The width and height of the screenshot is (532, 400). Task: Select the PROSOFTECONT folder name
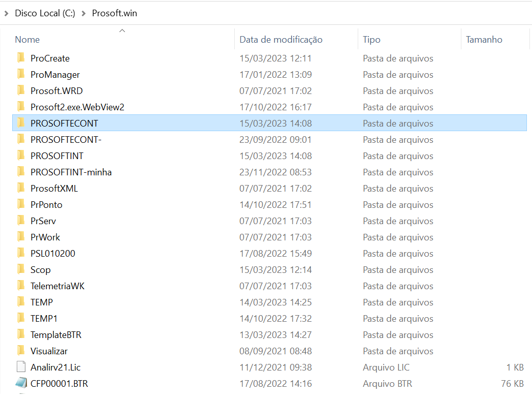pyautogui.click(x=65, y=124)
